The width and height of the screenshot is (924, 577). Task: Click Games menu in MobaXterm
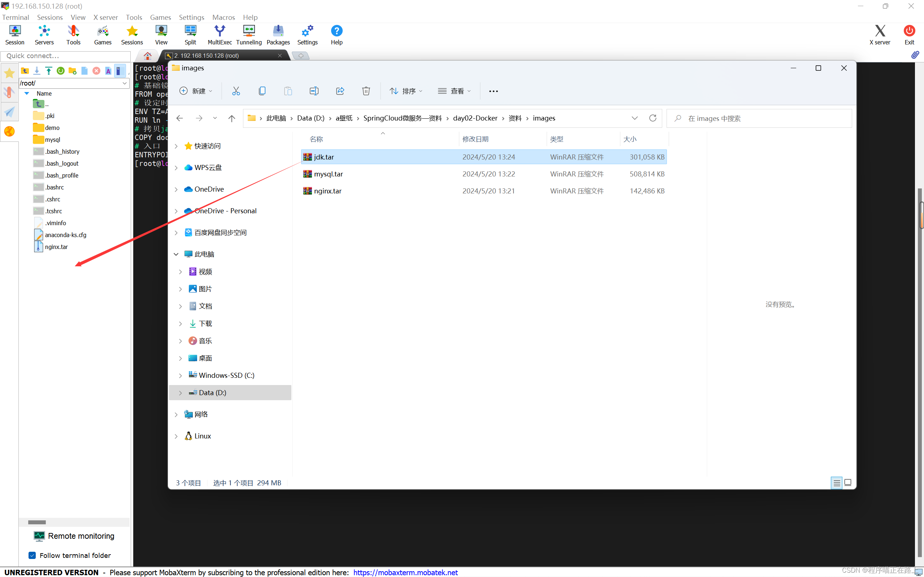[160, 17]
